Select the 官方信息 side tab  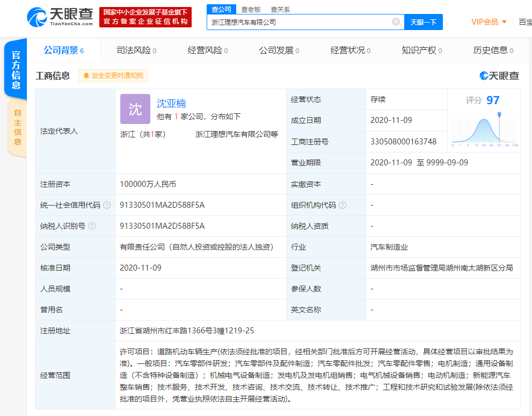(x=16, y=70)
